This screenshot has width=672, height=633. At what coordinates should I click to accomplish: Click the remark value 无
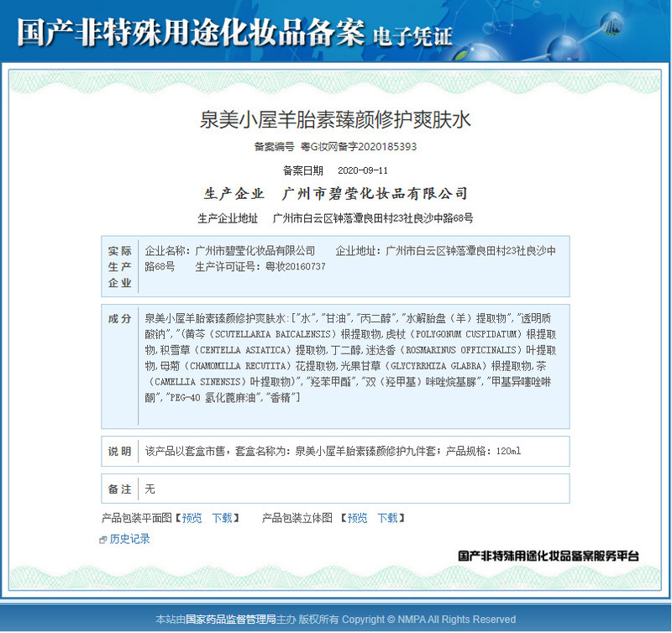pyautogui.click(x=150, y=489)
